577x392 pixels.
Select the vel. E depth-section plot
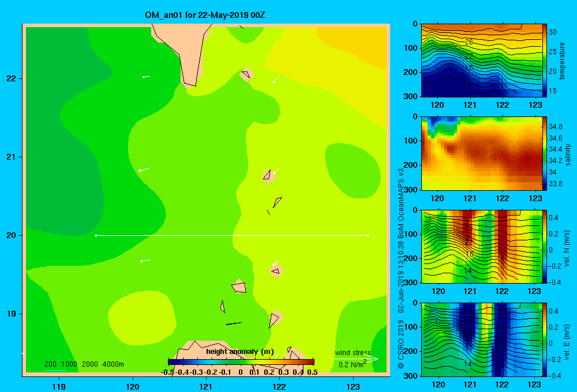tap(482, 340)
